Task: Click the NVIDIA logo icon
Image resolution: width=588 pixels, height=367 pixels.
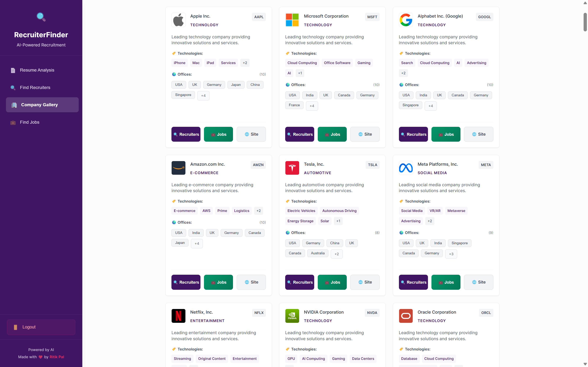Action: tap(292, 316)
